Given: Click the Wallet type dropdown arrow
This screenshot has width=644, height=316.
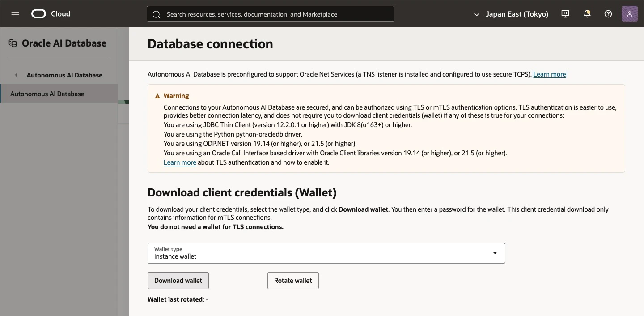Looking at the screenshot, I should point(495,253).
